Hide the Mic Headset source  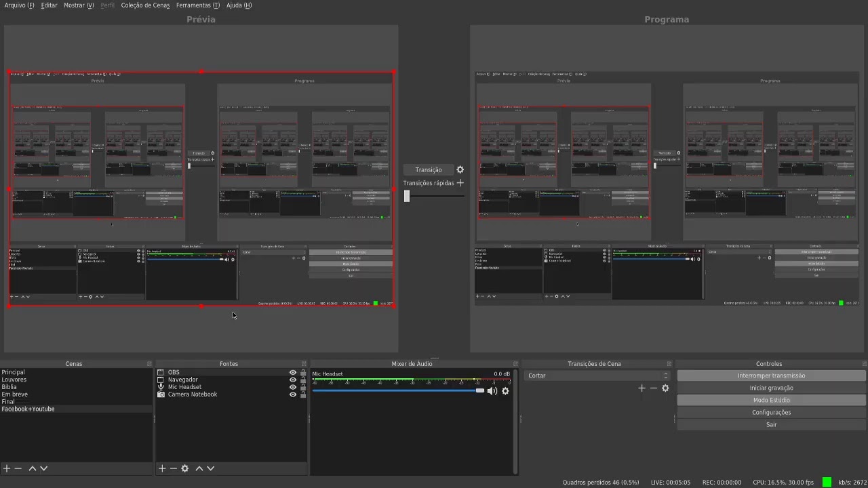pos(293,387)
